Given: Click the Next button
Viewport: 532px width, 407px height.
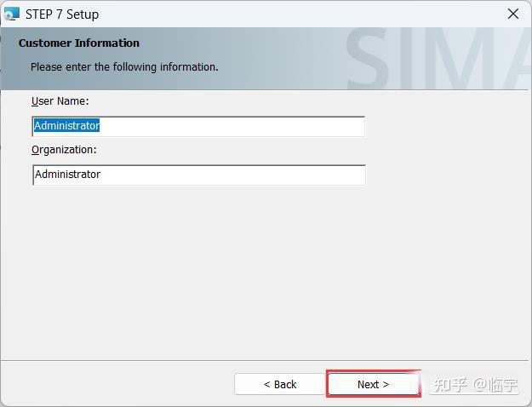Looking at the screenshot, I should pos(373,384).
